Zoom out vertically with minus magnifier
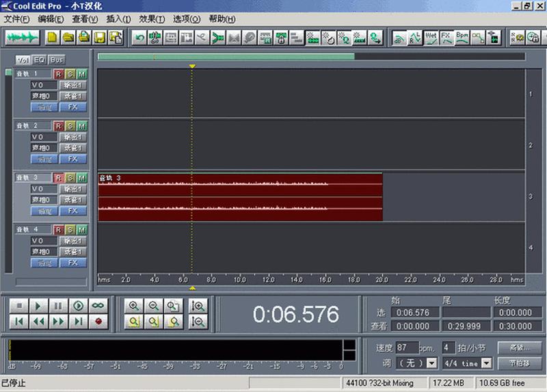Viewport: 547px width, 392px height. coord(198,322)
